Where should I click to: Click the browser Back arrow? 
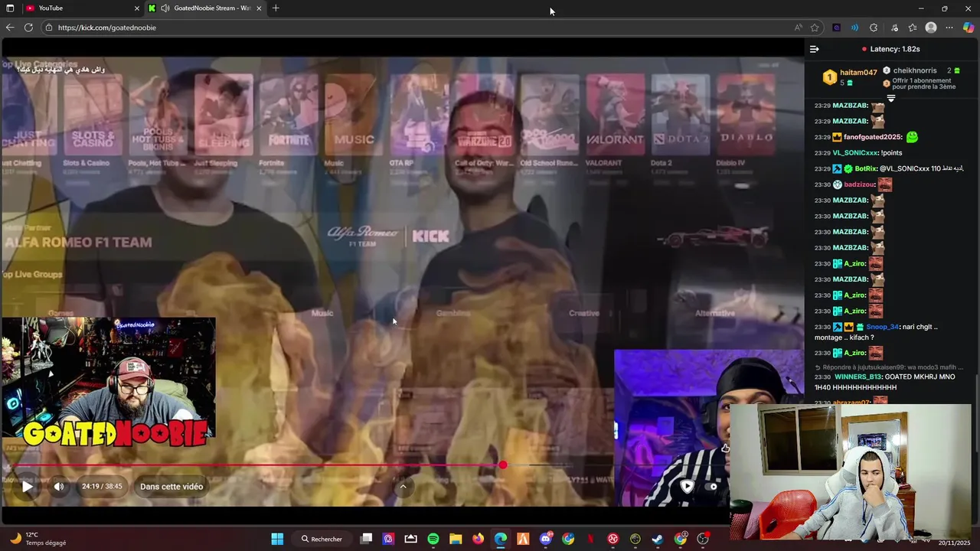coord(10,28)
